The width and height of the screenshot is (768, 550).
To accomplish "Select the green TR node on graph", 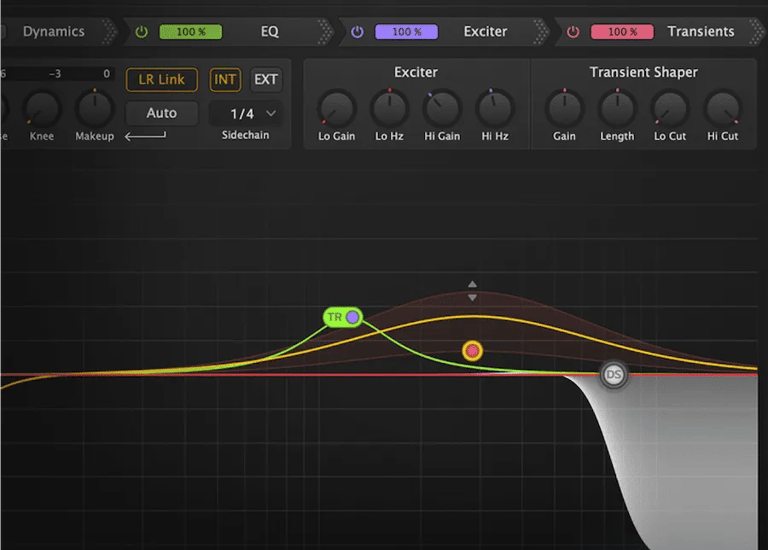I will (x=343, y=317).
